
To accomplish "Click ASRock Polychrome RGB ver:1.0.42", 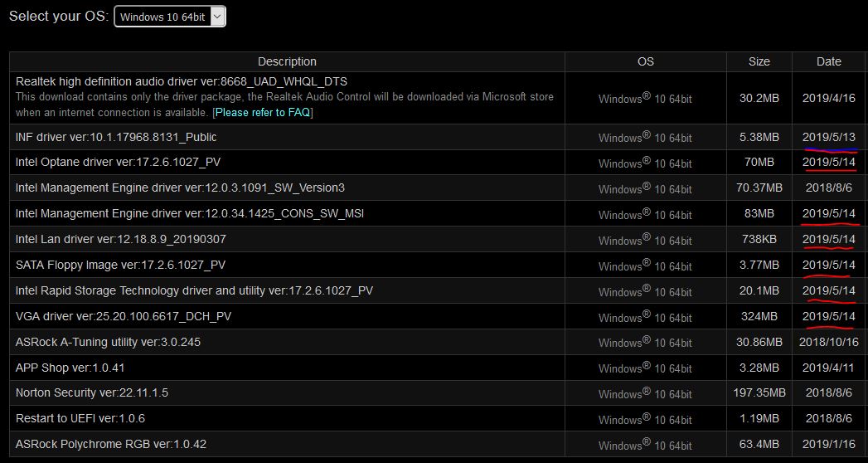I will (111, 444).
